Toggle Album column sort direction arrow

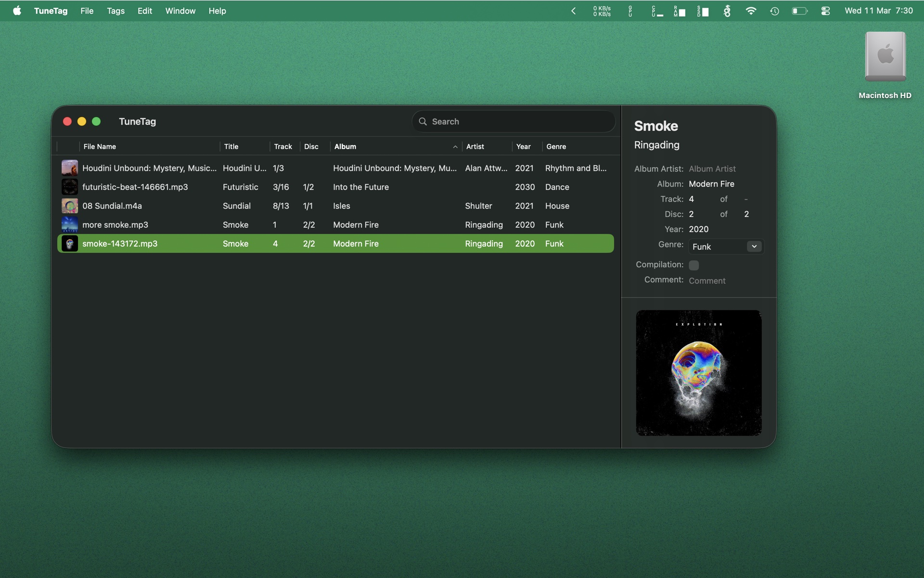coord(455,147)
